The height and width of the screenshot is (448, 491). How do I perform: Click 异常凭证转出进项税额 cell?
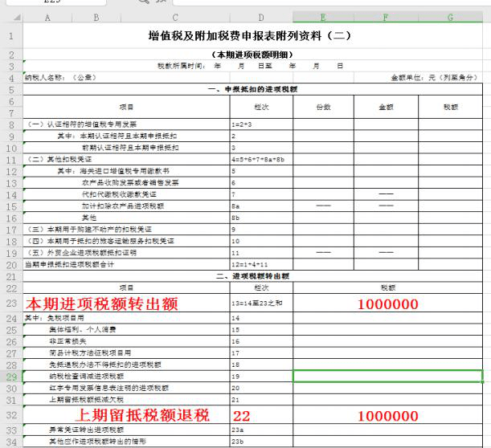click(x=126, y=430)
